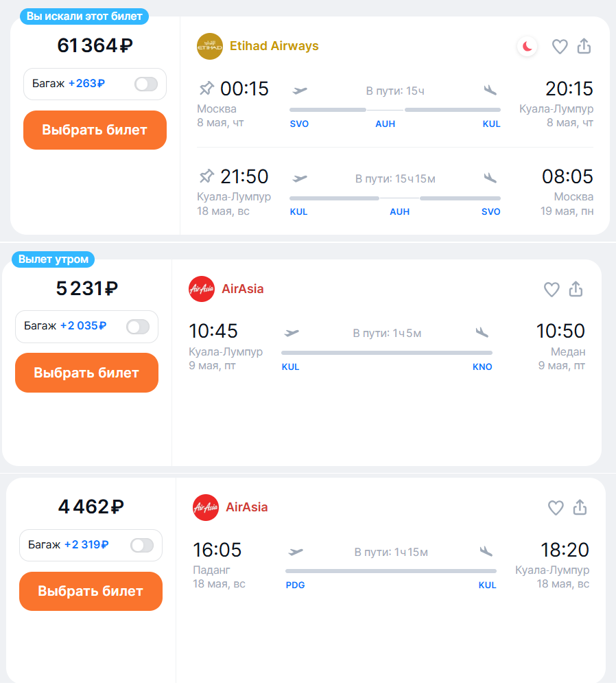Click the KNO airport code
Screen dimensions: 616x685
pyautogui.click(x=482, y=367)
